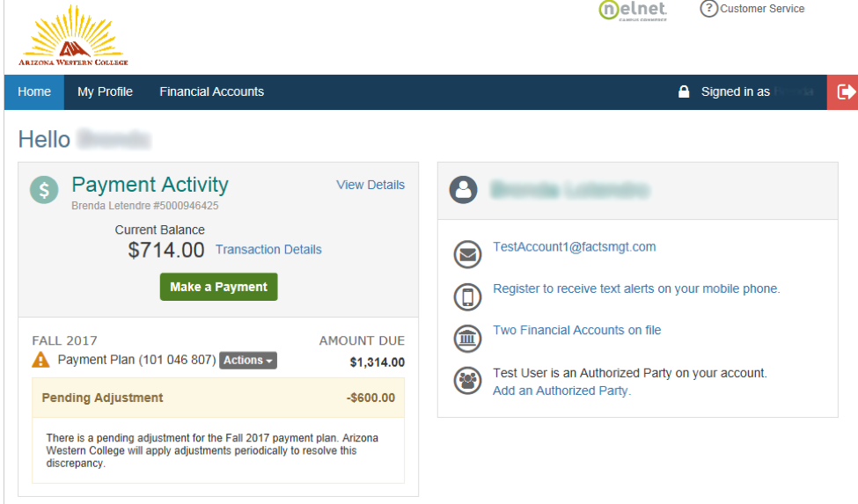Click the orange warning triangle icon
The image size is (858, 504).
40,360
